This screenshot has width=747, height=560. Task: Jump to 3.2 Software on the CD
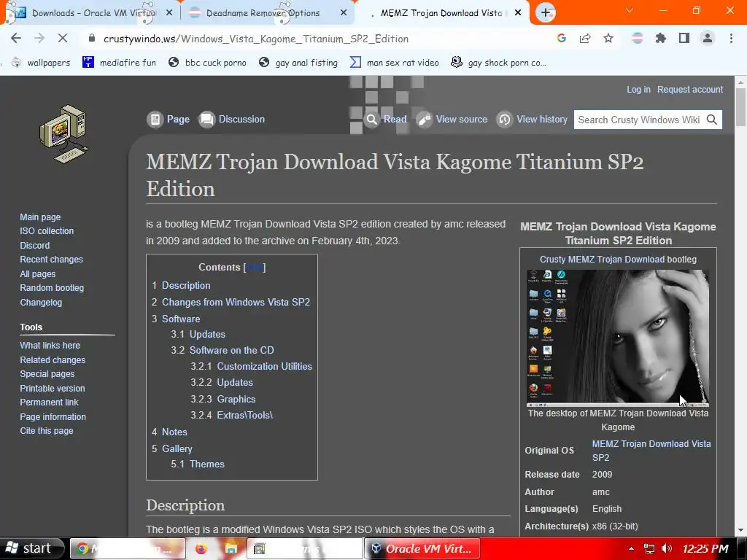point(222,350)
